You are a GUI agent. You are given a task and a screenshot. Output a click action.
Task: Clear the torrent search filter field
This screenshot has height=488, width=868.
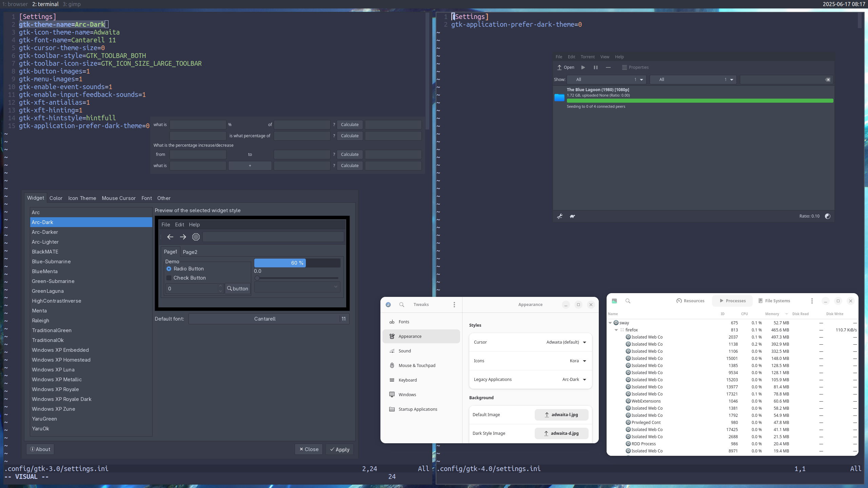pyautogui.click(x=828, y=80)
